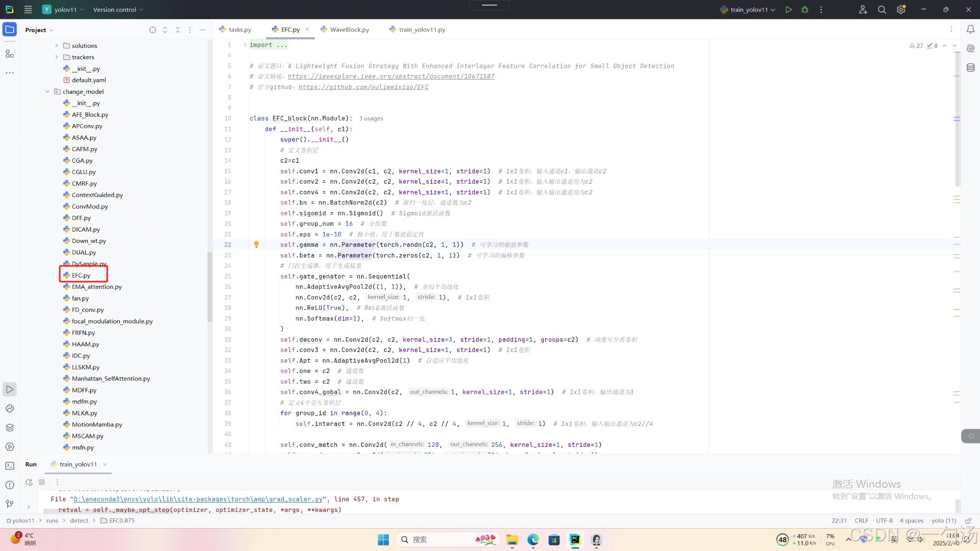Click the Debug bug icon
Screen dimensions: 980x551
[805, 10]
